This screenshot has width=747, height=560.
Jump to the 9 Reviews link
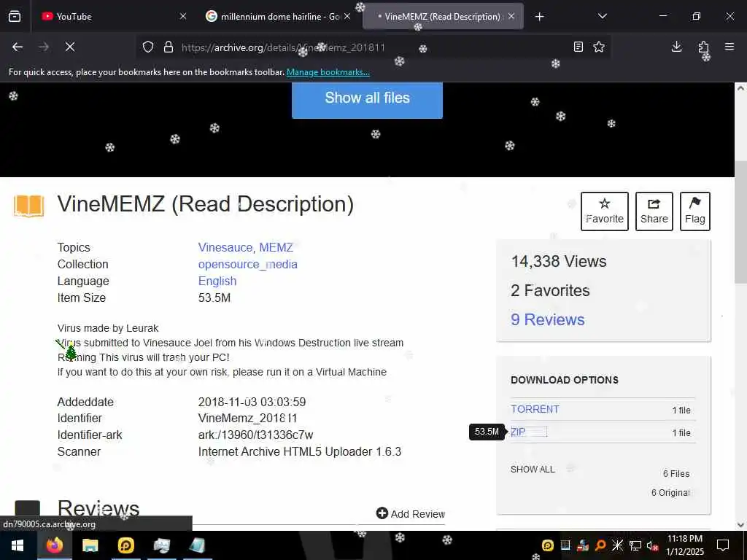click(x=547, y=319)
